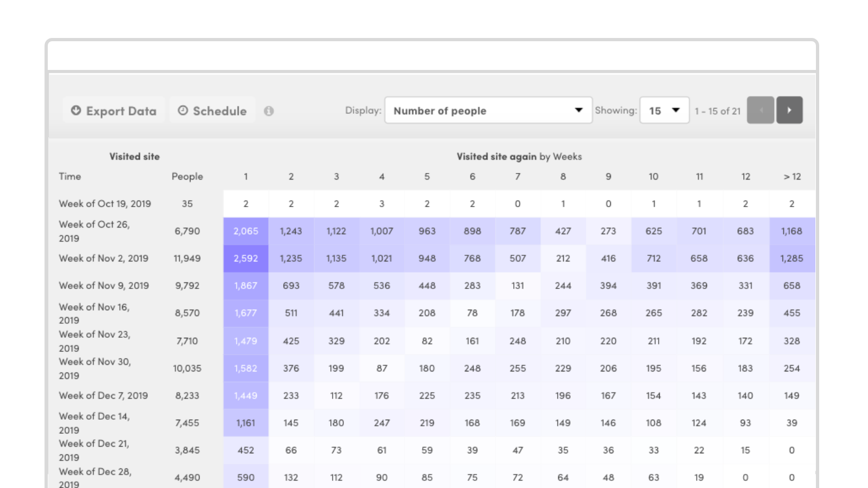Image resolution: width=868 pixels, height=488 pixels.
Task: Click the download icon in Export Data
Action: [x=76, y=110]
